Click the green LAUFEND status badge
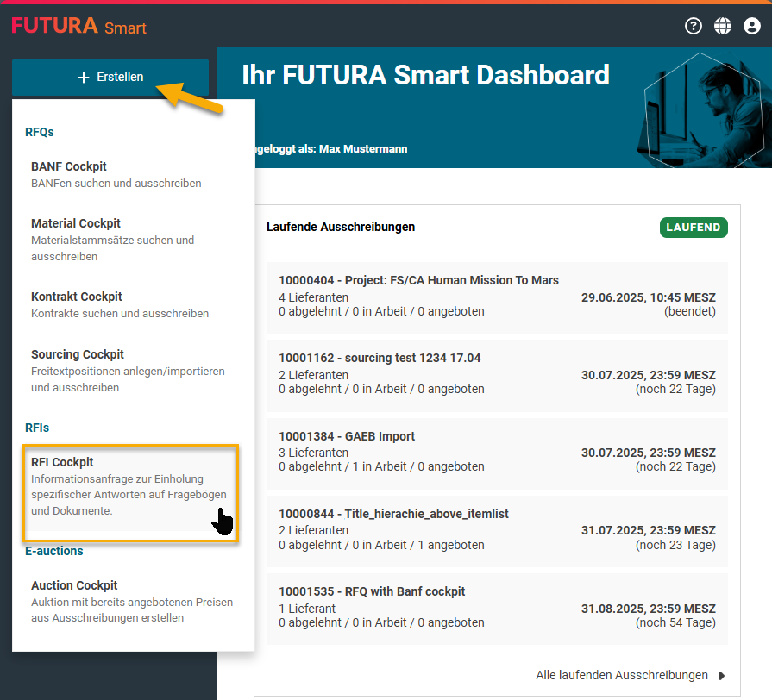This screenshot has height=700, width=772. pyautogui.click(x=694, y=228)
